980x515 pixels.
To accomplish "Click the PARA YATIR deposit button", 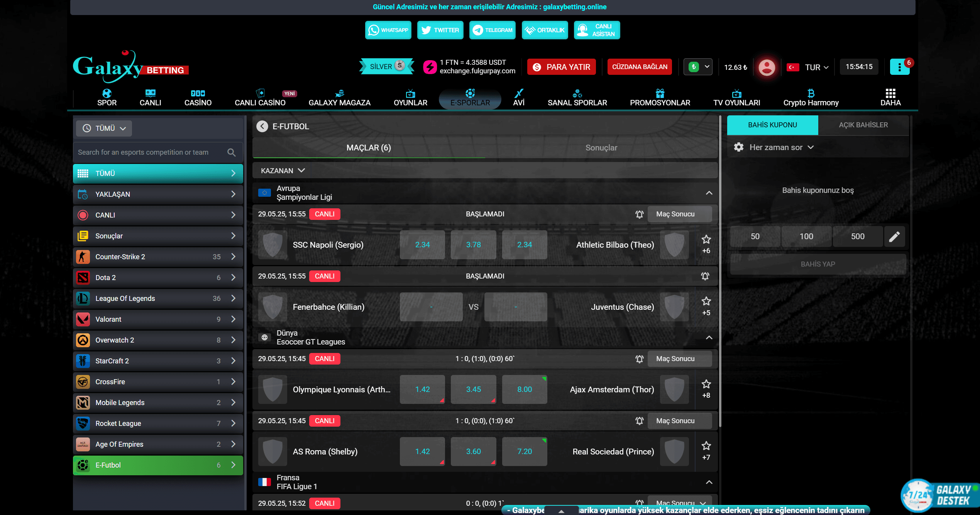I will [x=562, y=67].
